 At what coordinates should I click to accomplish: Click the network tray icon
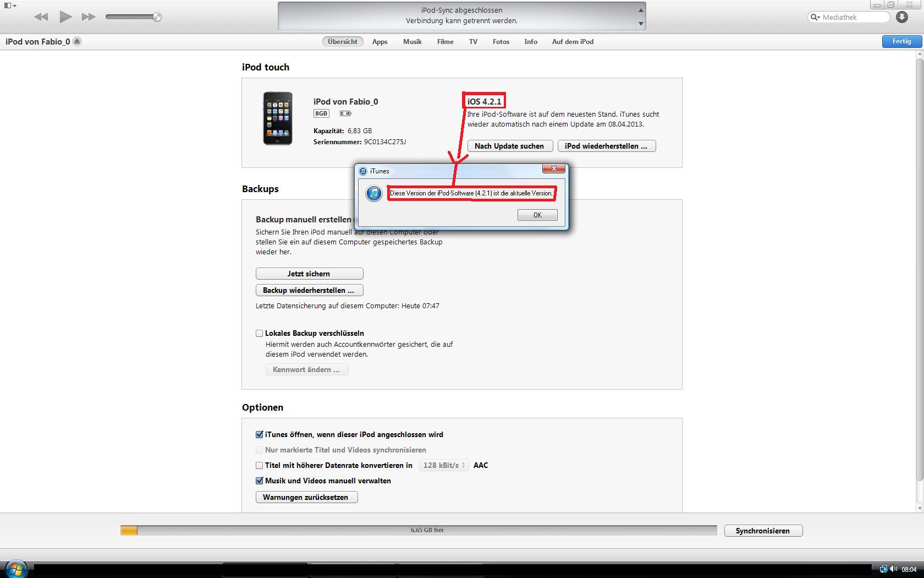(x=883, y=569)
